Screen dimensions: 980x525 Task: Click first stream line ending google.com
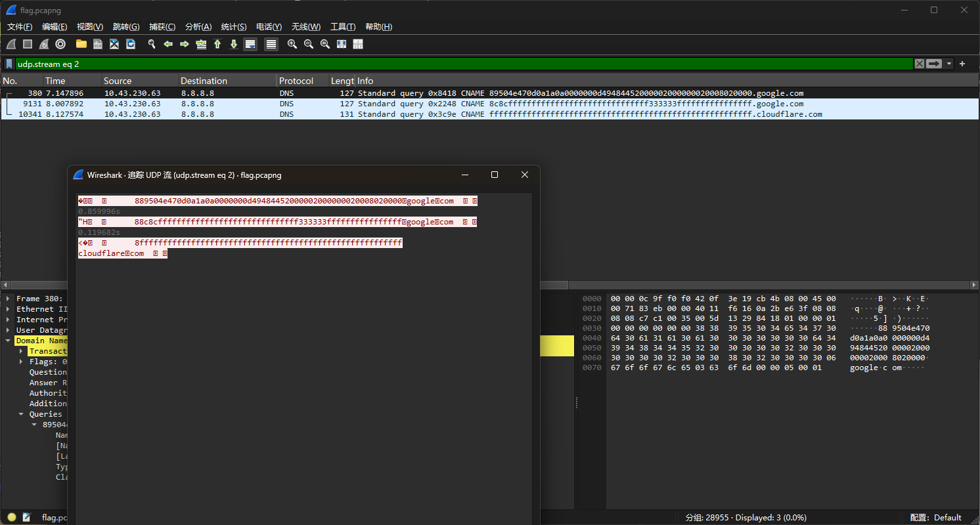click(x=277, y=201)
